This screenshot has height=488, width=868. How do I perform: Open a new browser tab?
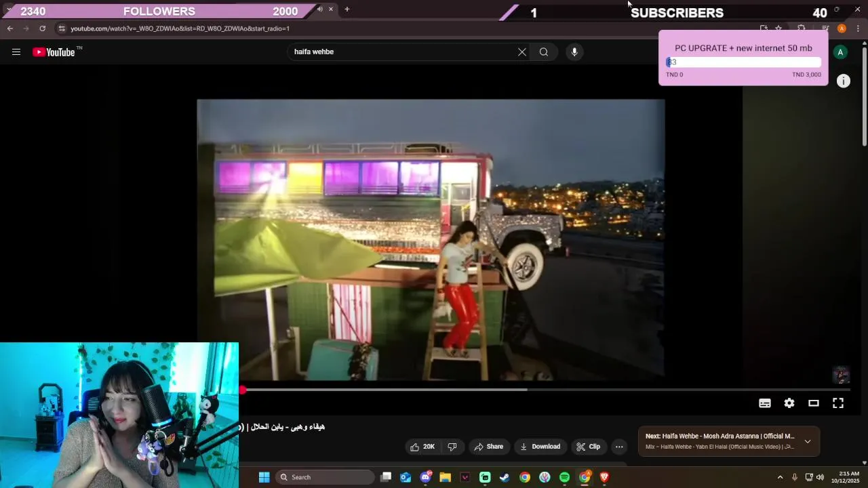point(347,9)
